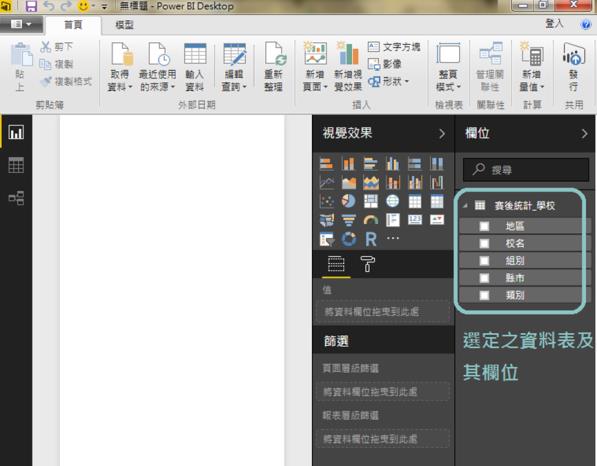Screen dimensions: 597x466
Task: Select the globe map visual
Action: click(x=393, y=201)
